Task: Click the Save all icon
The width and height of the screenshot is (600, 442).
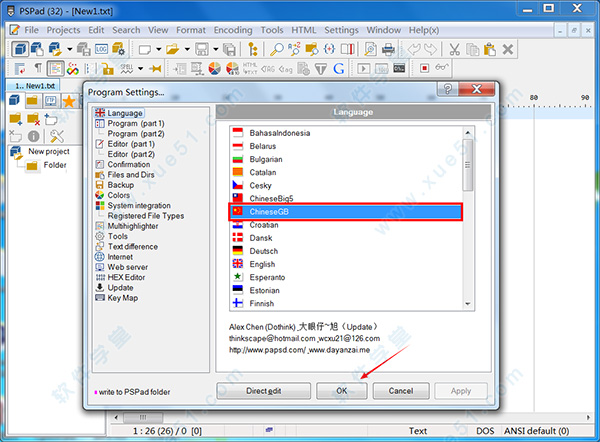Action: tap(229, 49)
